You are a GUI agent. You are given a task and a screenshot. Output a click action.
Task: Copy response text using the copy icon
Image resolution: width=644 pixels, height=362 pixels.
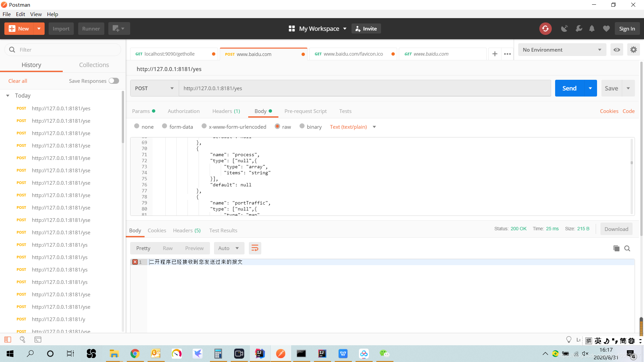coord(616,248)
